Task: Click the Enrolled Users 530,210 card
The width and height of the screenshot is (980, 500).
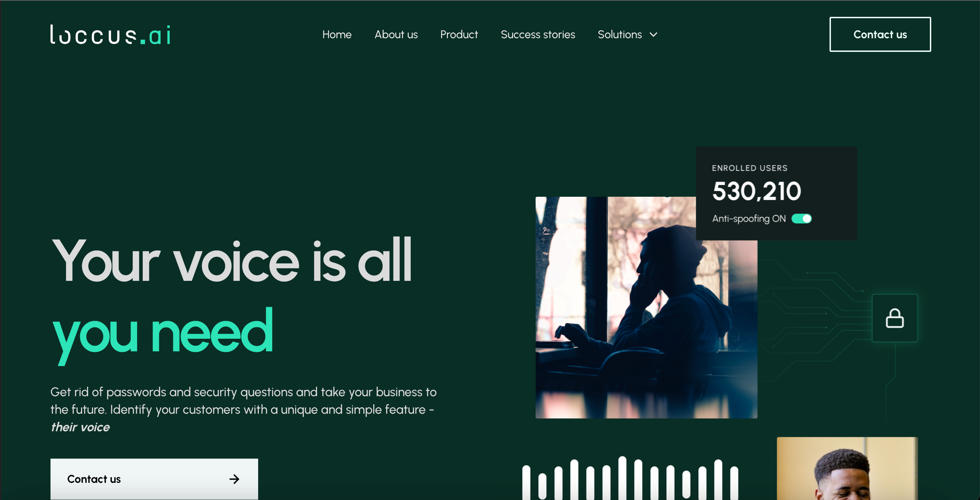Action: click(776, 193)
